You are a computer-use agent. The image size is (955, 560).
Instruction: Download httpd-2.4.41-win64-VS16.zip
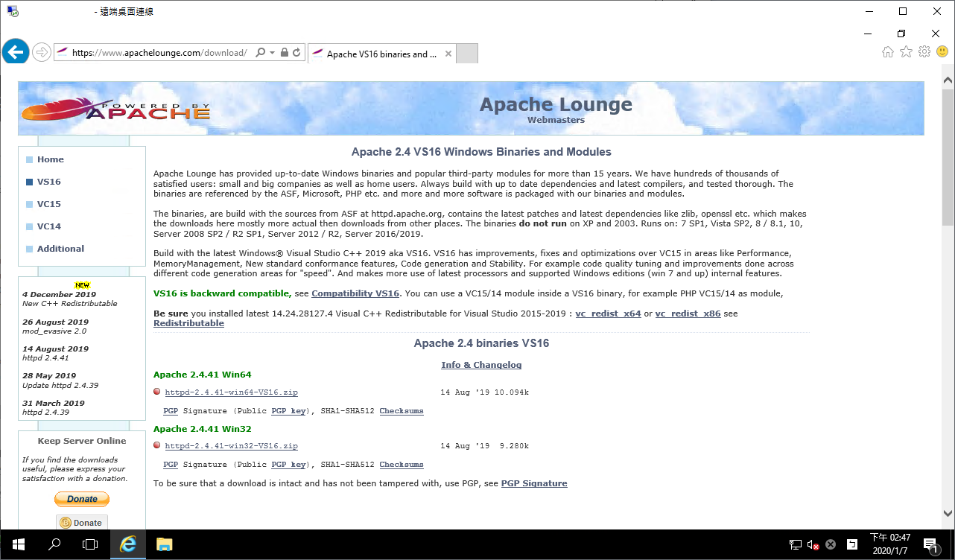coord(230,392)
